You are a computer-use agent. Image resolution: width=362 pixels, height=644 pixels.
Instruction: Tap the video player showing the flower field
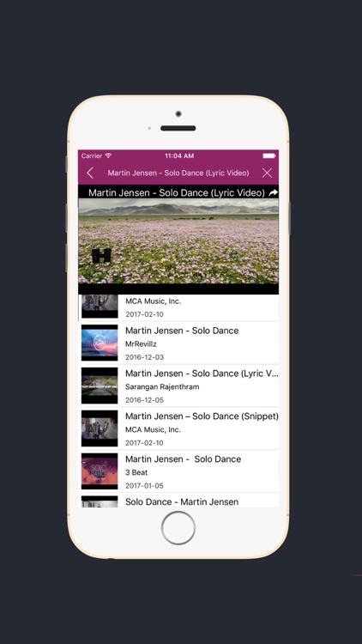(178, 240)
